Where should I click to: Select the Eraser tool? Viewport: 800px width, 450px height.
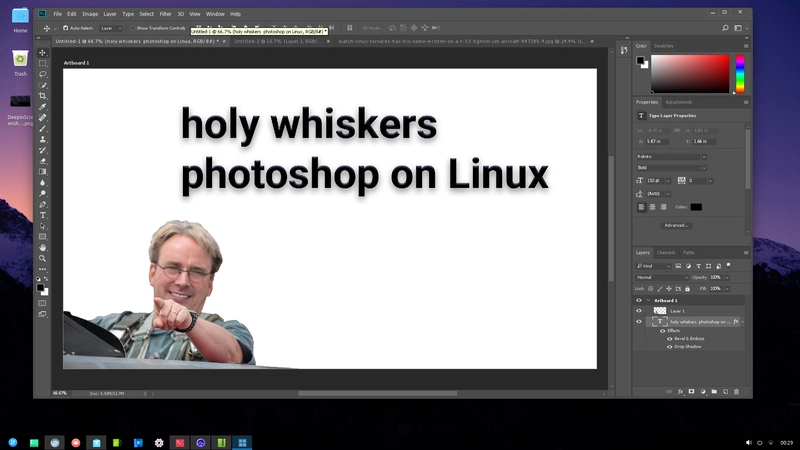coord(43,161)
